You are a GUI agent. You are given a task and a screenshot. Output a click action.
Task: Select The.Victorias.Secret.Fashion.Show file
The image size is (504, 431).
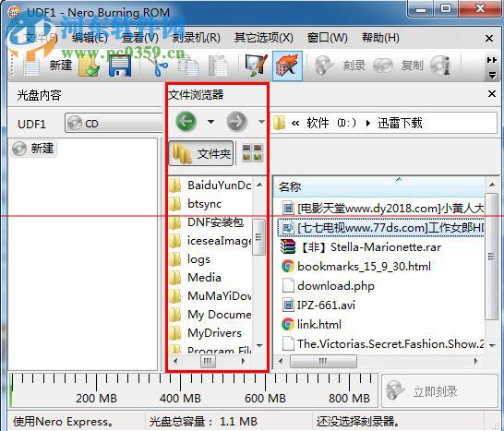click(382, 343)
